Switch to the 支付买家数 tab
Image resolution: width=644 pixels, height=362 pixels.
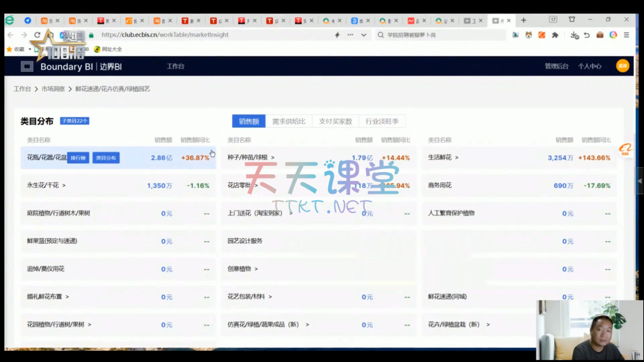[x=335, y=121]
